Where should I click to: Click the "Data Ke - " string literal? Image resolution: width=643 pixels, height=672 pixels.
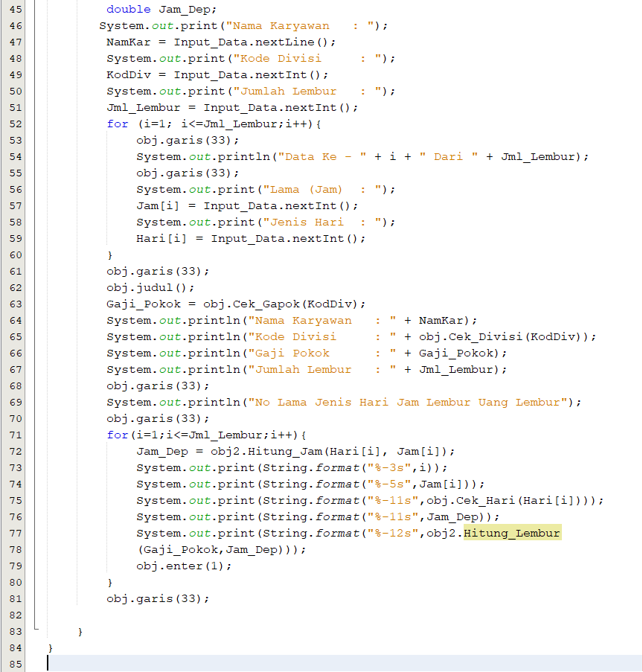click(322, 156)
